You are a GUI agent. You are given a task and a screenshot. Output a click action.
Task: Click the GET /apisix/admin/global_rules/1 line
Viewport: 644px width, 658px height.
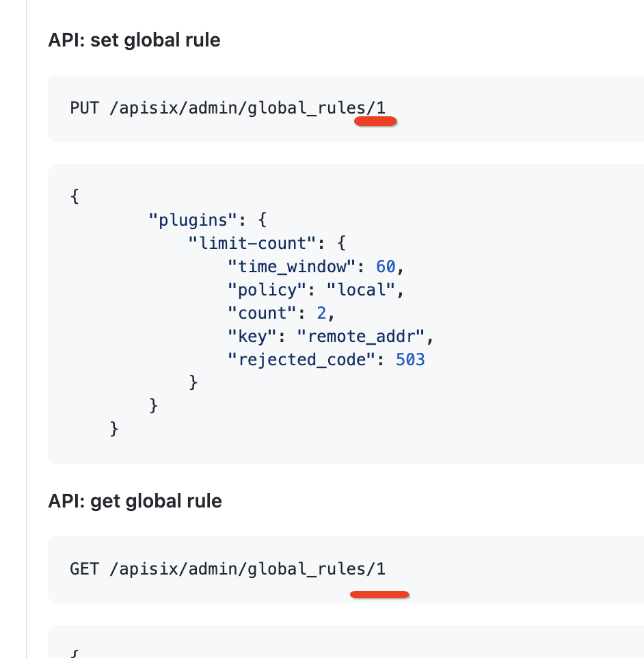(228, 569)
